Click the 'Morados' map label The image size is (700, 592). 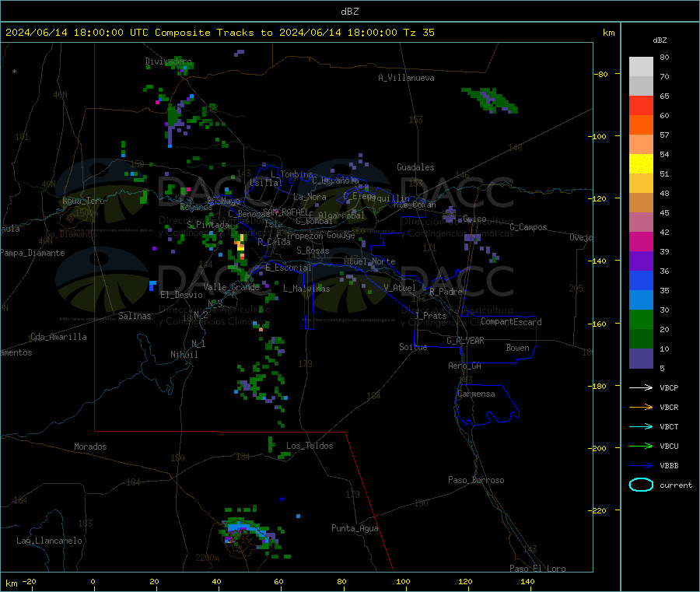point(90,447)
